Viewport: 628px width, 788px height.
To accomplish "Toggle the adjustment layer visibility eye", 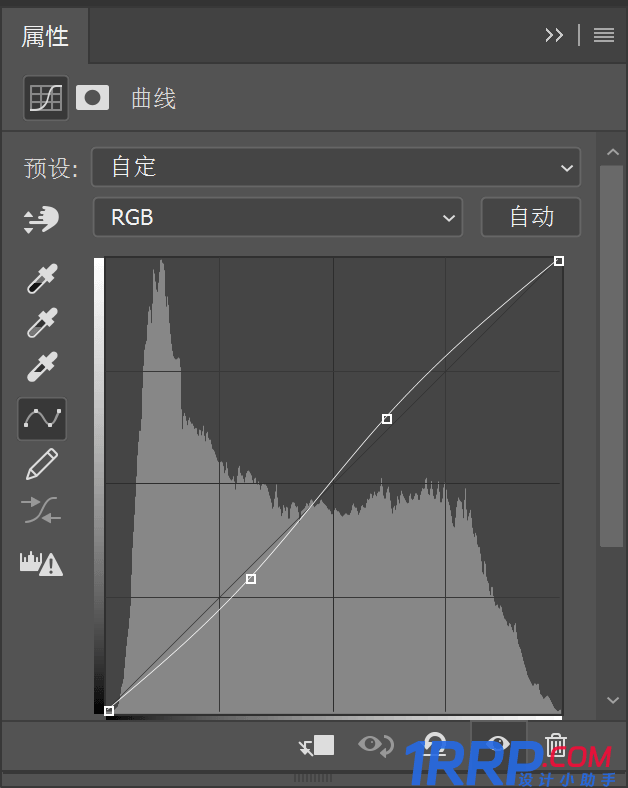I will [498, 746].
